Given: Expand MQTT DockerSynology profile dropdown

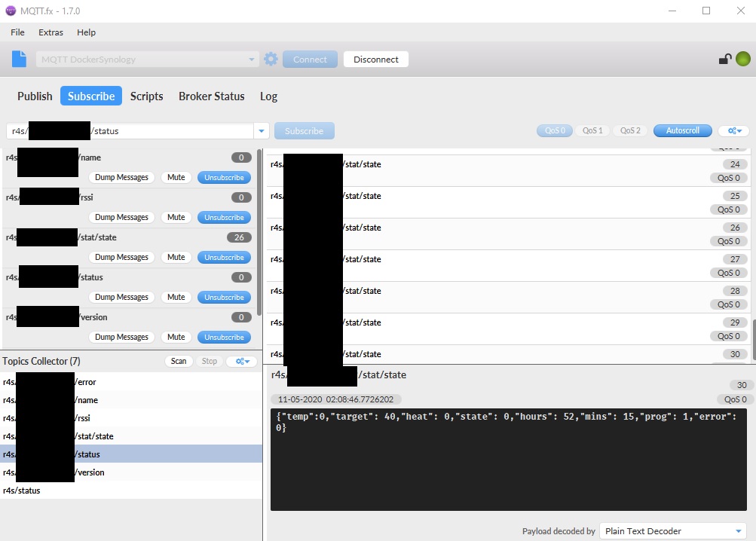Looking at the screenshot, I should (253, 60).
